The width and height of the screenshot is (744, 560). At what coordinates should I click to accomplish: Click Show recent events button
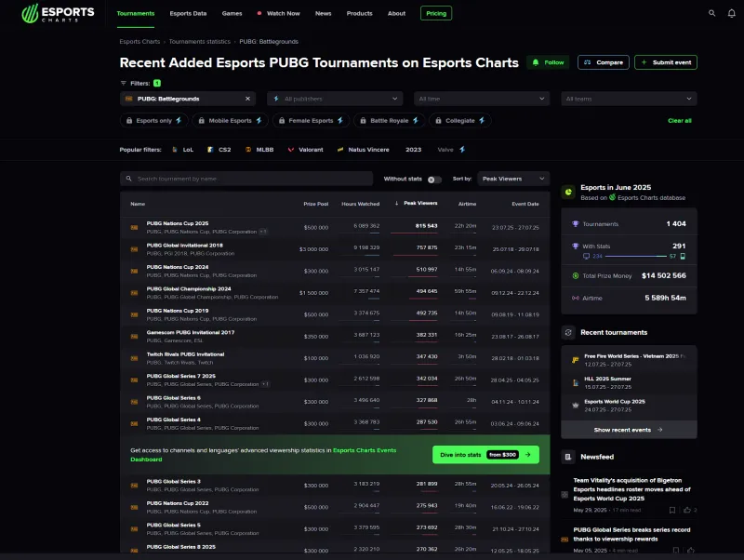(x=629, y=430)
